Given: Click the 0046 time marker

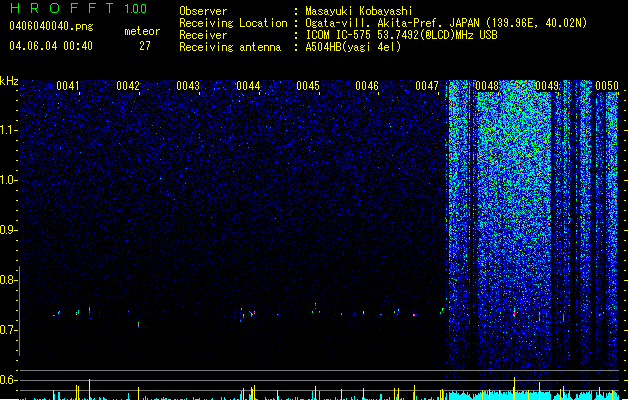Looking at the screenshot, I should click(367, 86).
